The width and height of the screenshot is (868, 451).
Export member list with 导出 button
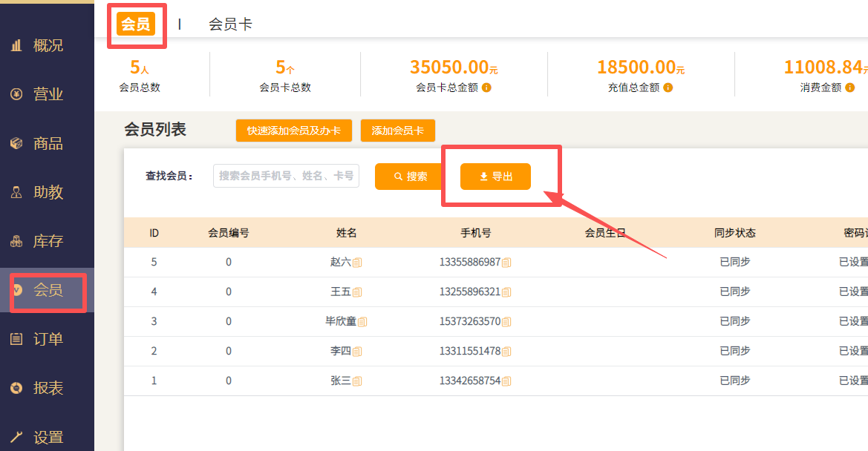pos(495,177)
